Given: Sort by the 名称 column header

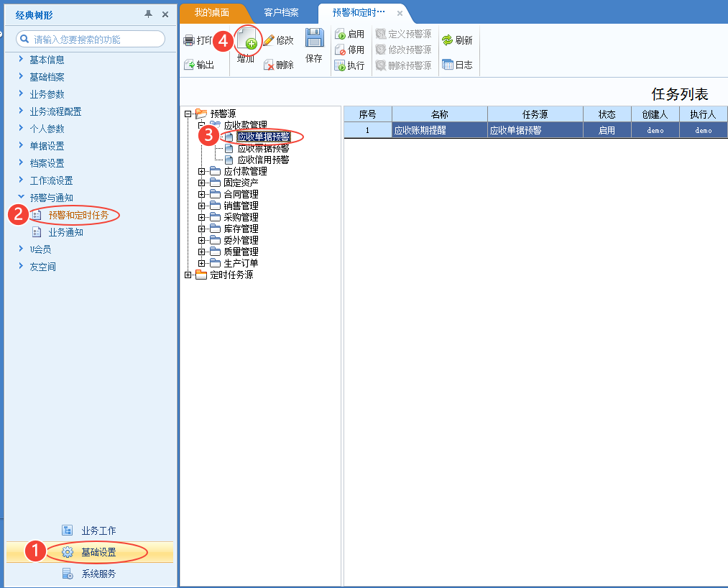Looking at the screenshot, I should 440,114.
